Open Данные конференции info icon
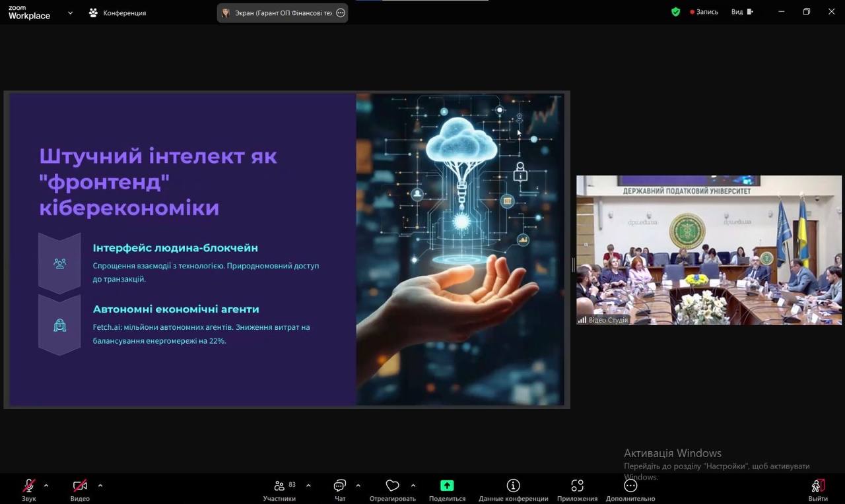 [513, 486]
